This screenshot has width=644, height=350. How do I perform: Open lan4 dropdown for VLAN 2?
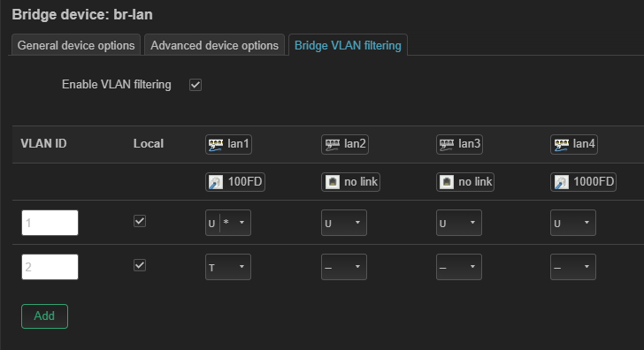573,267
